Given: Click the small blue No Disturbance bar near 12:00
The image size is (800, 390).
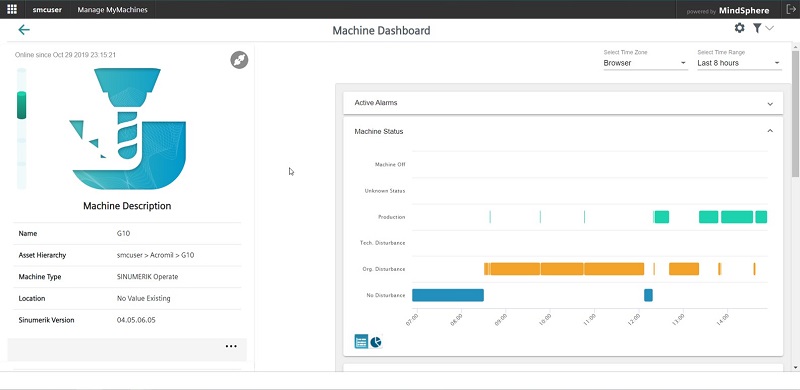Looking at the screenshot, I should pos(648,295).
